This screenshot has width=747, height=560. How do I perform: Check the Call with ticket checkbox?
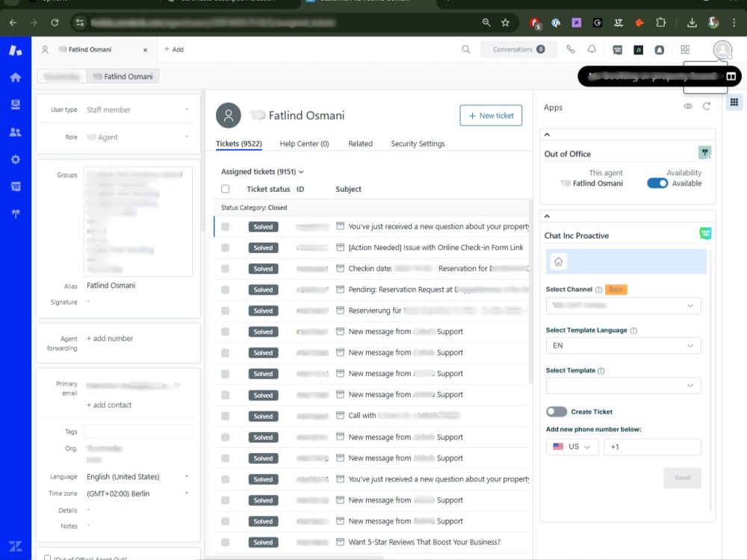(226, 416)
